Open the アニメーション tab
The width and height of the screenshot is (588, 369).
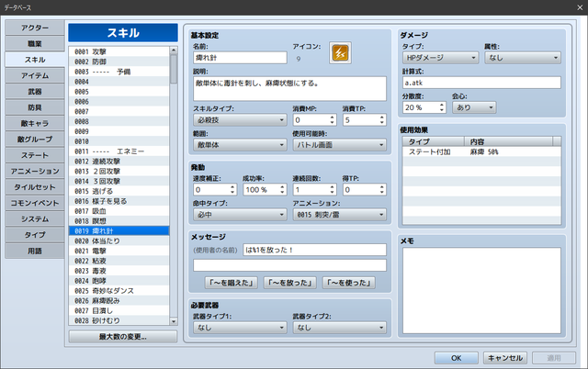(35, 172)
